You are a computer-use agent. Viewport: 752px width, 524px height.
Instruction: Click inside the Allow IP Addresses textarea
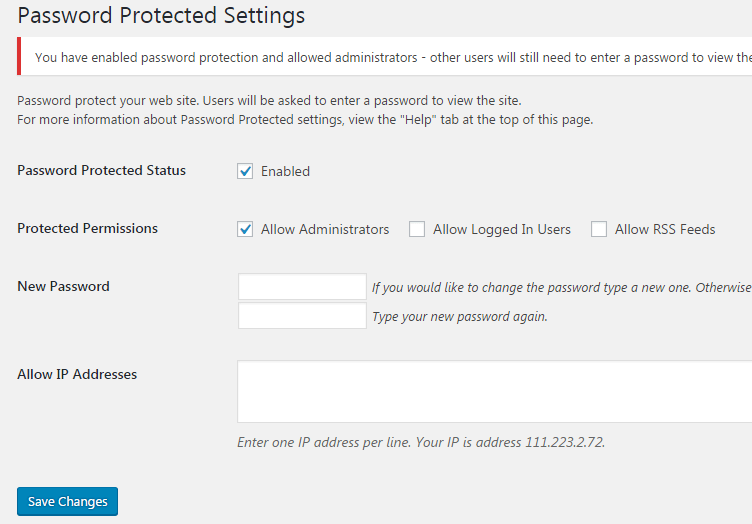pos(494,391)
